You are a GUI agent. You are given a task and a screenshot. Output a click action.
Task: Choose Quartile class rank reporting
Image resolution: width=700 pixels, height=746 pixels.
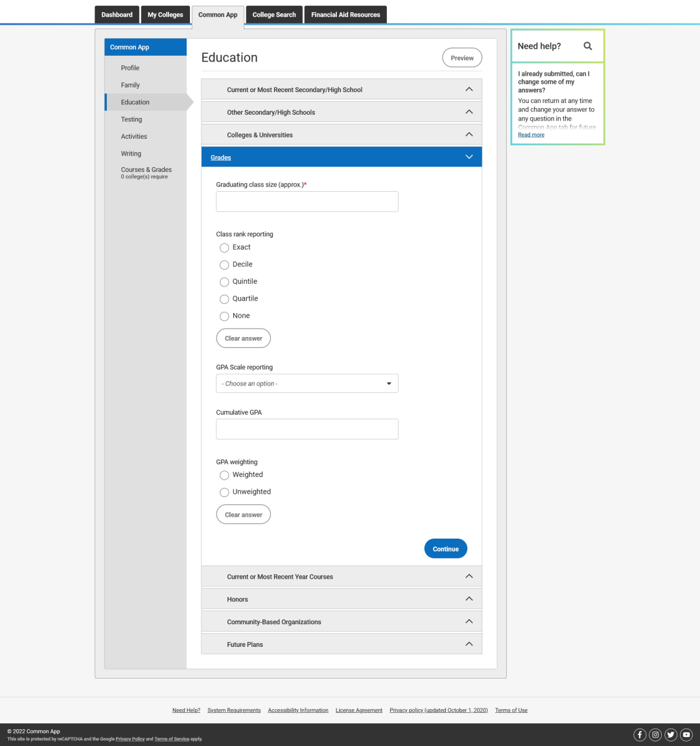pyautogui.click(x=224, y=299)
